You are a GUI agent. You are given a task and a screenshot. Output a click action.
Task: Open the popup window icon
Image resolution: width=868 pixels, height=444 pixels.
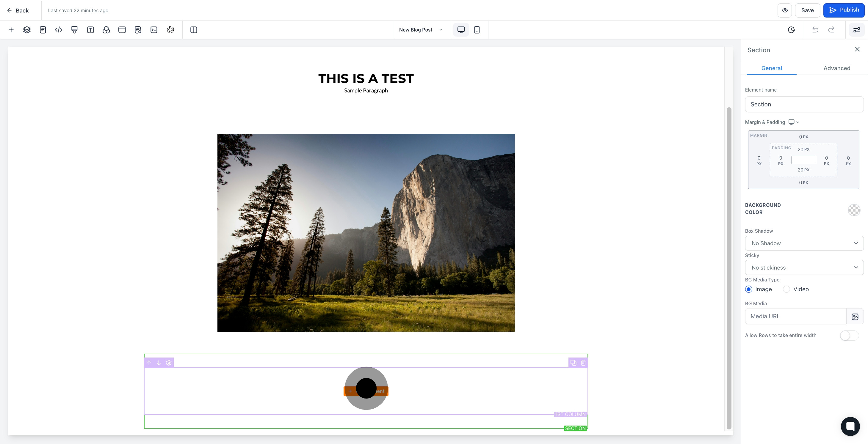pyautogui.click(x=122, y=30)
